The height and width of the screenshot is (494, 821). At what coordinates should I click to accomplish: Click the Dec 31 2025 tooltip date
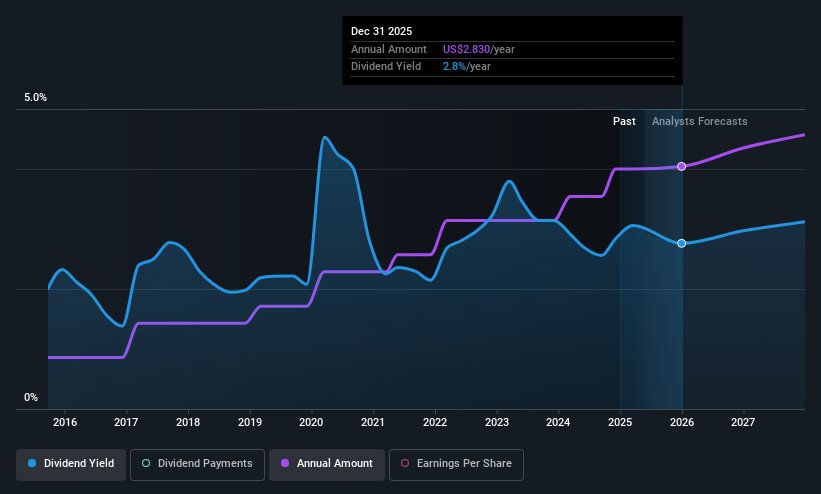(381, 31)
